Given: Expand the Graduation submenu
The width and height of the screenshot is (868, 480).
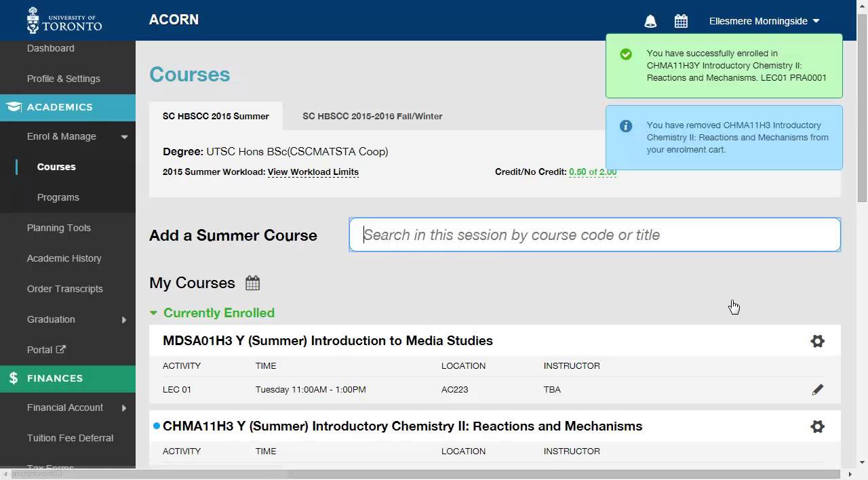Looking at the screenshot, I should pyautogui.click(x=124, y=320).
